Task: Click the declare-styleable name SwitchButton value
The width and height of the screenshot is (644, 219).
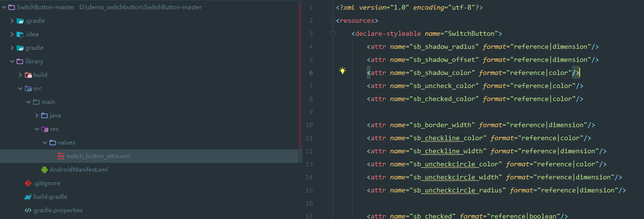Action: [x=471, y=34]
